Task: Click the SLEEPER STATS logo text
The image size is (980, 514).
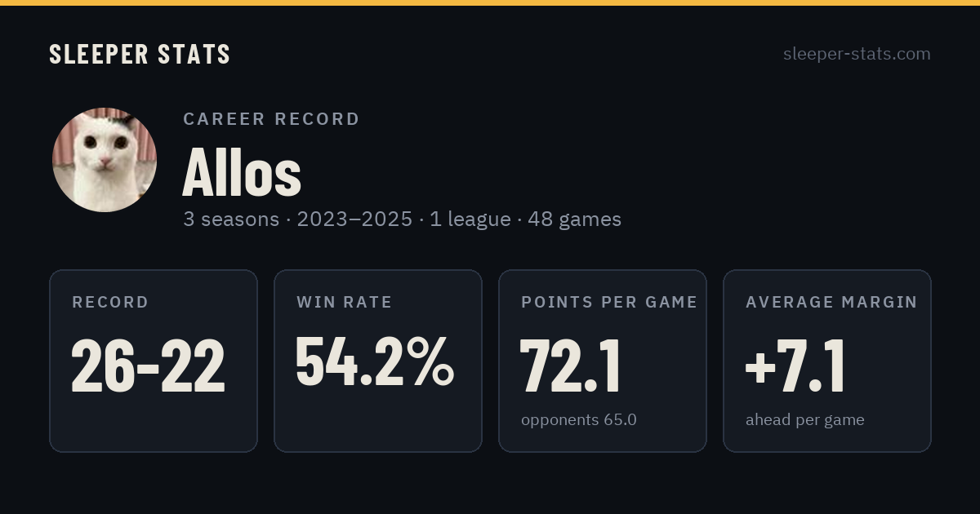Action: [140, 54]
